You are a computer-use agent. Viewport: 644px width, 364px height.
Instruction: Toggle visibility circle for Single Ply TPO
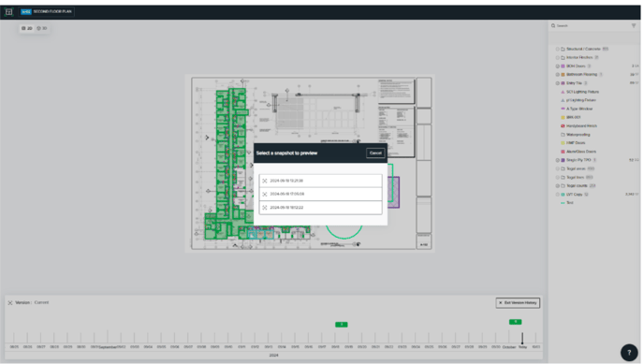(557, 160)
